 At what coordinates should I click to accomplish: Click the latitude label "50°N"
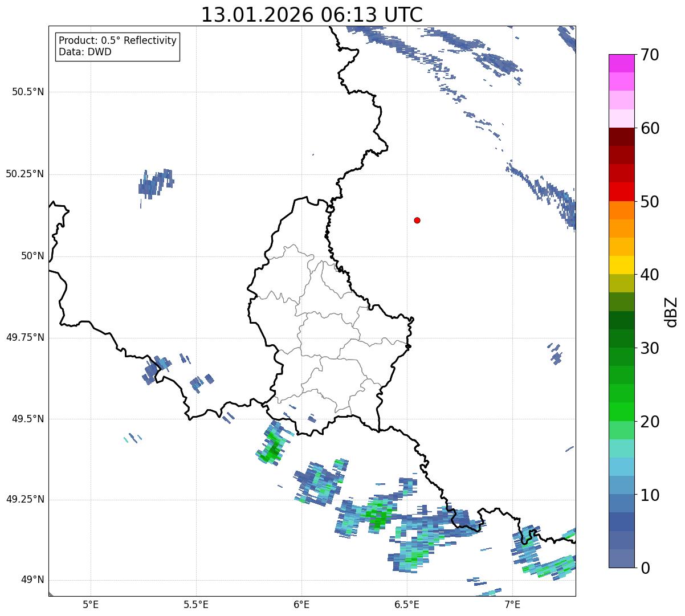[x=32, y=256]
